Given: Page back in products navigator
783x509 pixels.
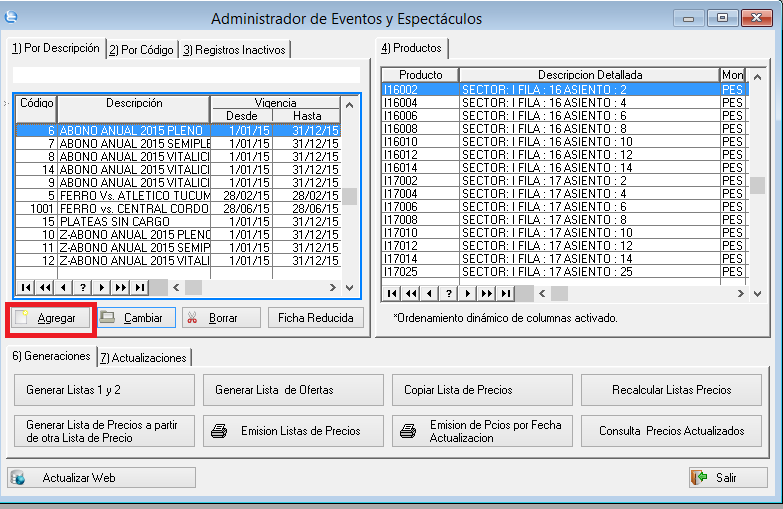Looking at the screenshot, I should [411, 293].
